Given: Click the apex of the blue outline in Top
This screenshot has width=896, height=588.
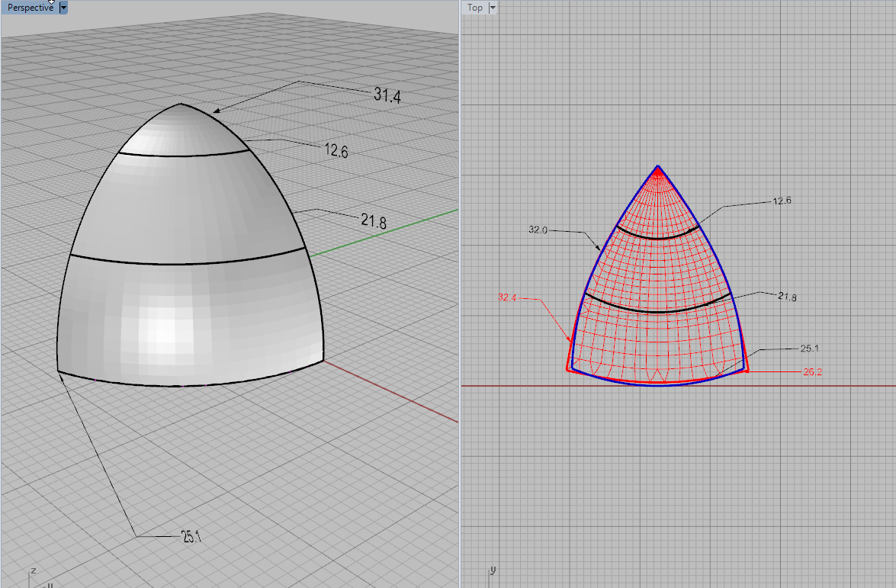Looking at the screenshot, I should click(x=657, y=166).
